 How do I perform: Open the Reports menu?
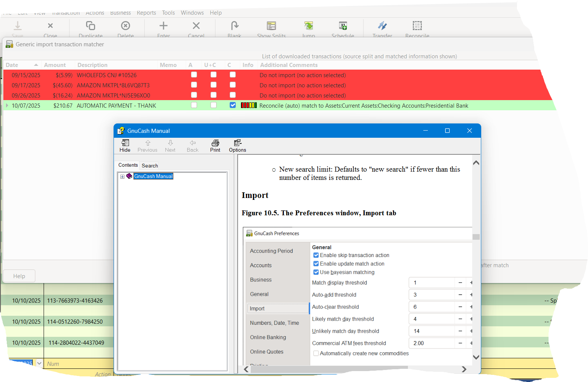tap(146, 13)
